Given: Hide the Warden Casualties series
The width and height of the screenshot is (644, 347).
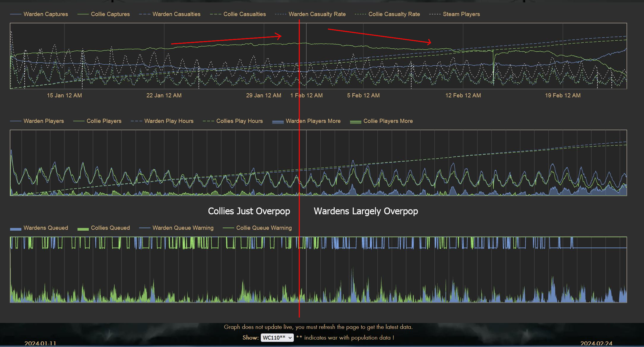Looking at the screenshot, I should pos(176,14).
